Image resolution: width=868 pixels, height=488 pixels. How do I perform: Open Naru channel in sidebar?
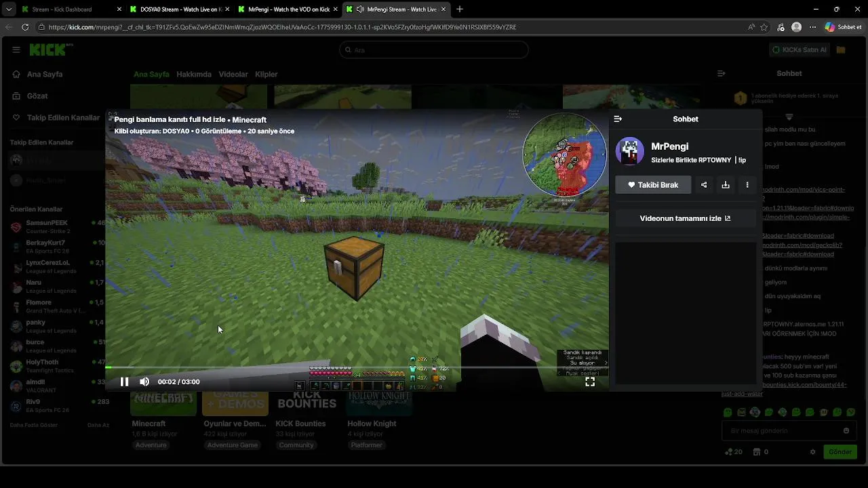(x=58, y=286)
